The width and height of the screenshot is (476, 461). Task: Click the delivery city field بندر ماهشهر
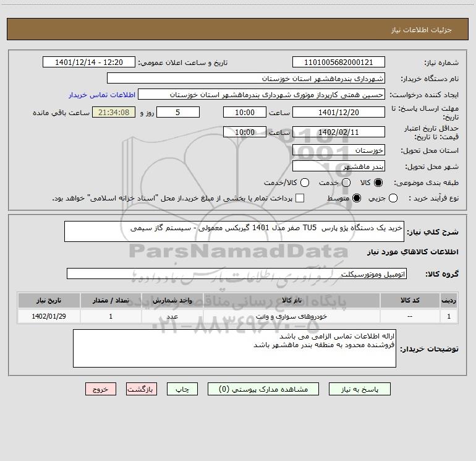pyautogui.click(x=339, y=166)
